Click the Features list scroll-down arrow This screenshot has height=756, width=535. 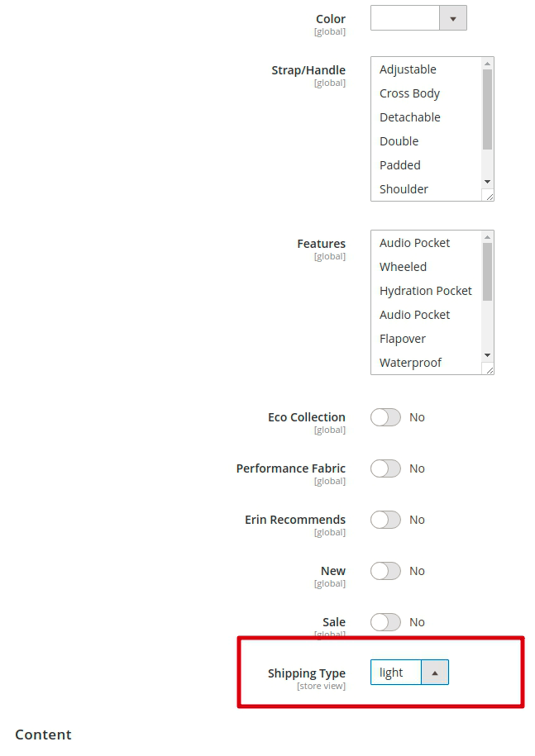[x=488, y=355]
